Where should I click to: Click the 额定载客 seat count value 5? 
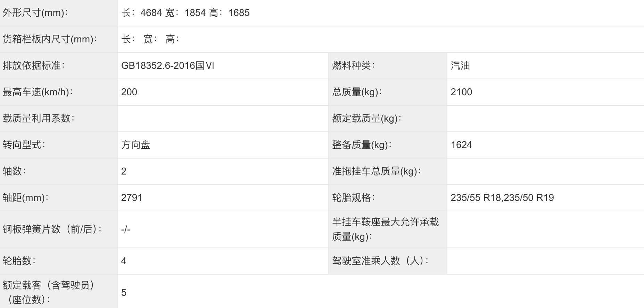pos(124,293)
